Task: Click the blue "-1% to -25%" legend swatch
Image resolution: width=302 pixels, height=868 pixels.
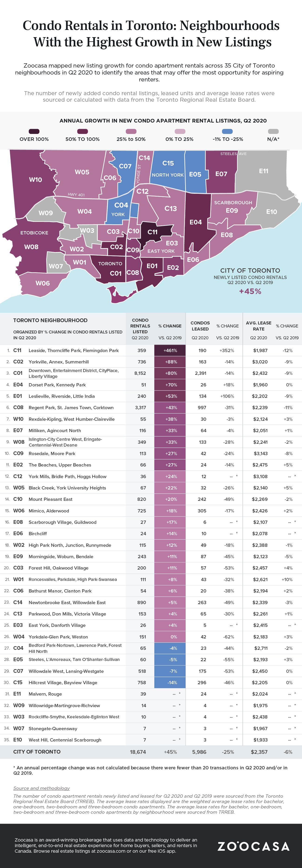Action: [x=227, y=131]
